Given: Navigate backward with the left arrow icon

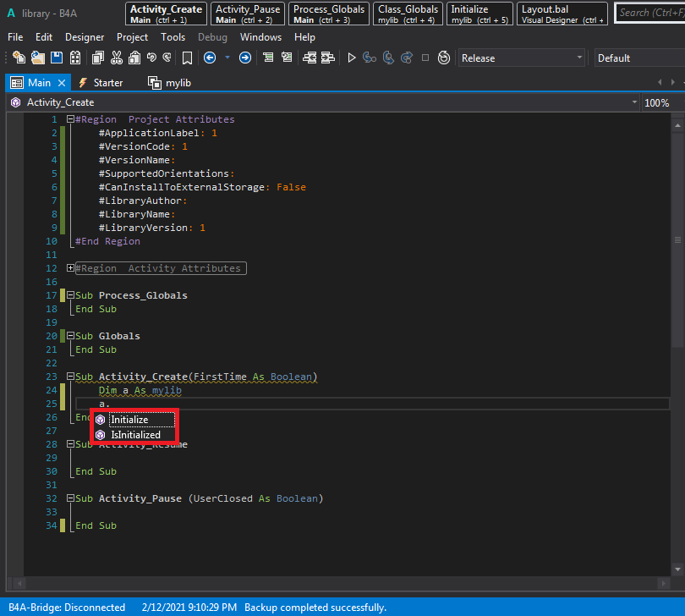Looking at the screenshot, I should [210, 58].
